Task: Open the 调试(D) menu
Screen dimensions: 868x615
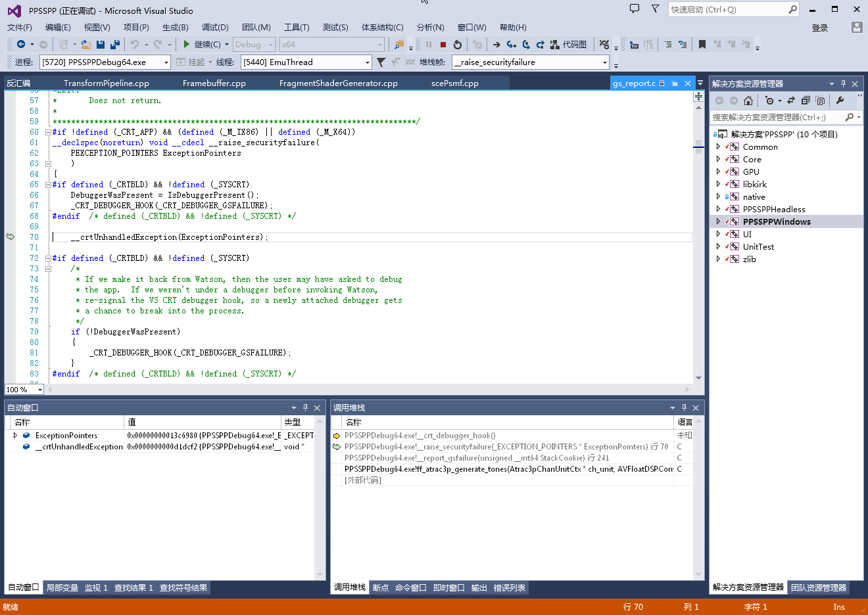Action: pos(215,27)
